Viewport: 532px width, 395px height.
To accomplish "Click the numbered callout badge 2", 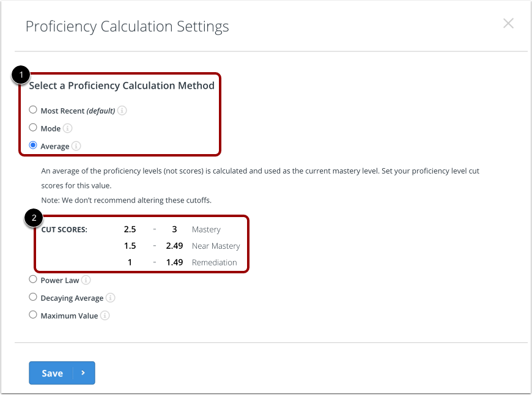I will 34,218.
